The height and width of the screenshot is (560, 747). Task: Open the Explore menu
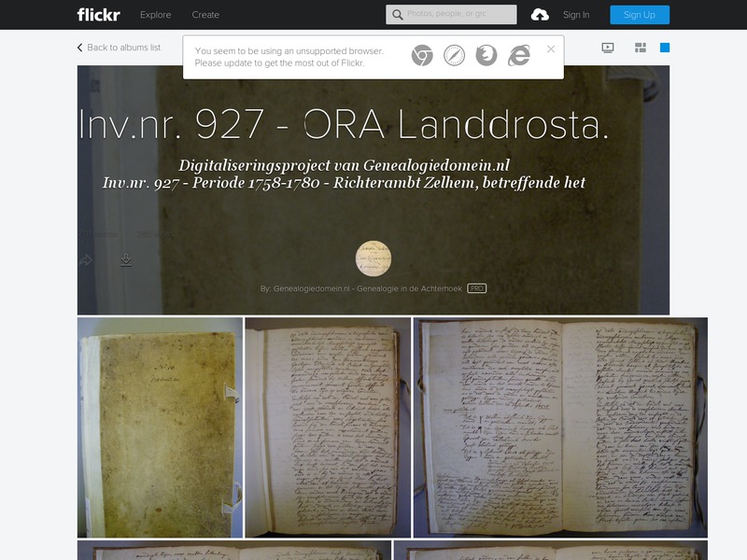158,15
